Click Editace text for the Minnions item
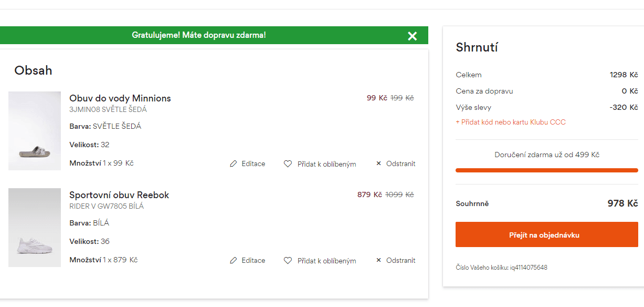 click(x=254, y=164)
